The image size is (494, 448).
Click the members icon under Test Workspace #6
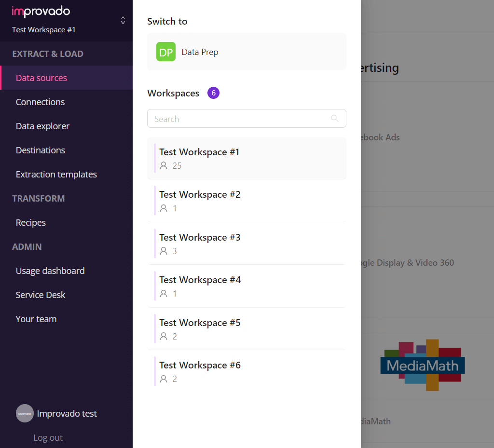coord(164,379)
